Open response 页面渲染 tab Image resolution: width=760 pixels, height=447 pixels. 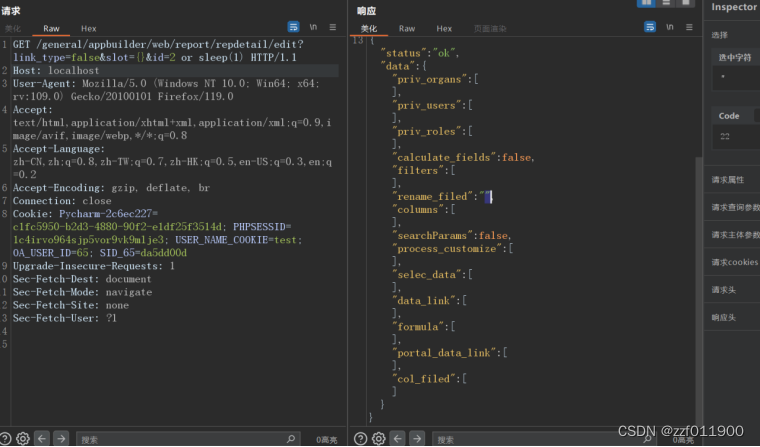pyautogui.click(x=490, y=29)
